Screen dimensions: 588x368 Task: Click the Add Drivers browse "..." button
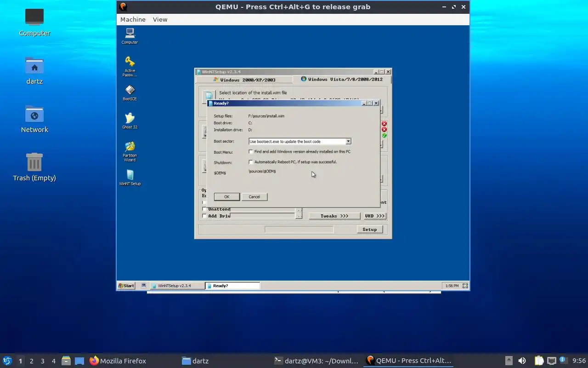click(299, 216)
